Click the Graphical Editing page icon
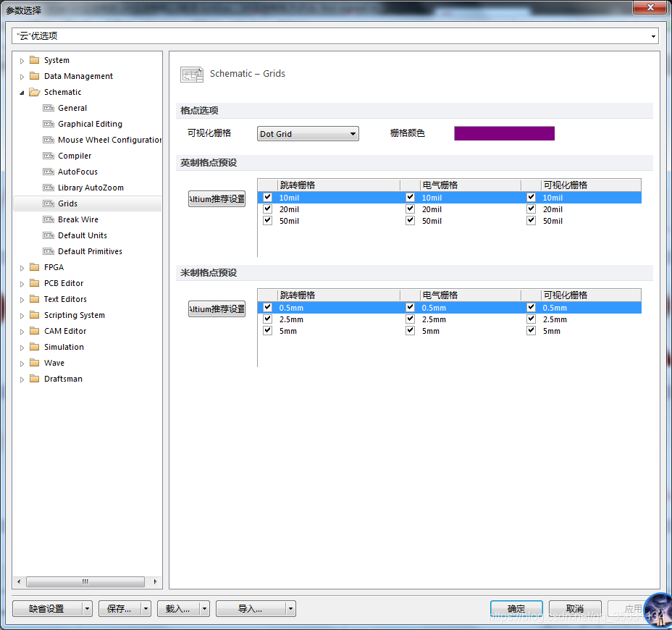672x630 pixels. click(x=49, y=124)
